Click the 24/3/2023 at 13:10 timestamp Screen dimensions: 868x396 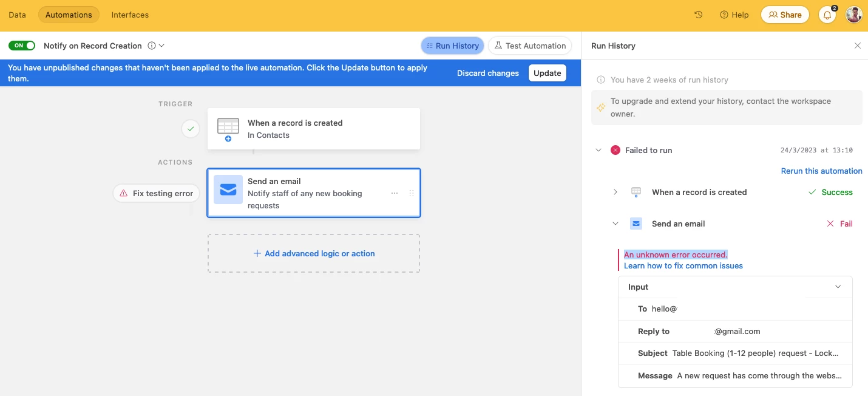point(816,150)
